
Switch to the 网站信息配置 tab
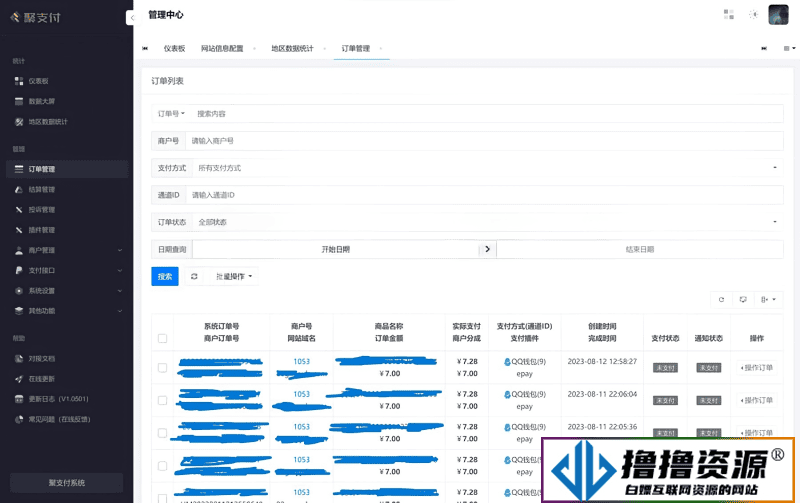[222, 48]
